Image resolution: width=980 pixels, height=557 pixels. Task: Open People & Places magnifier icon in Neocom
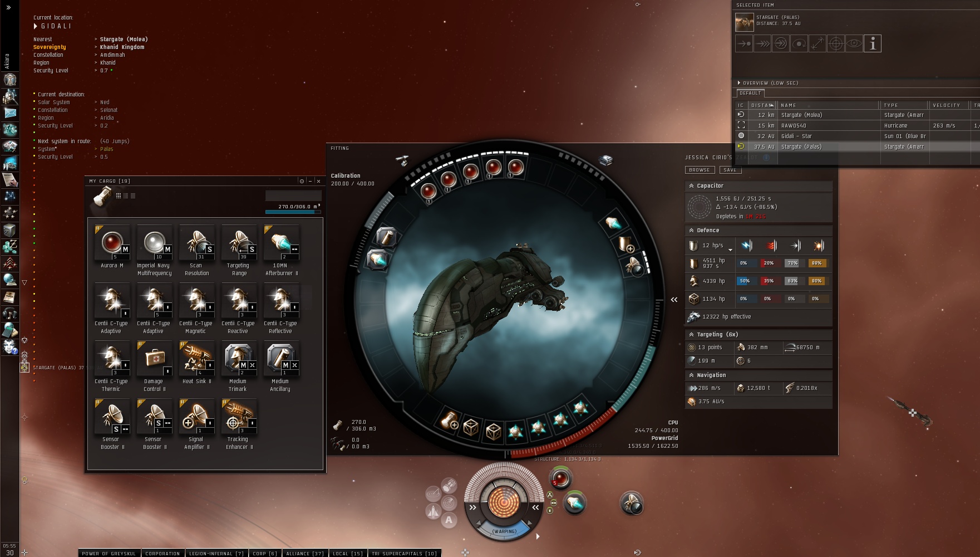click(x=10, y=96)
